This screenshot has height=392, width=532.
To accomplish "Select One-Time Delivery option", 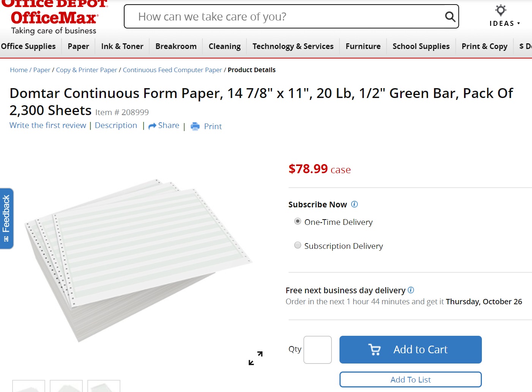I will tap(298, 221).
